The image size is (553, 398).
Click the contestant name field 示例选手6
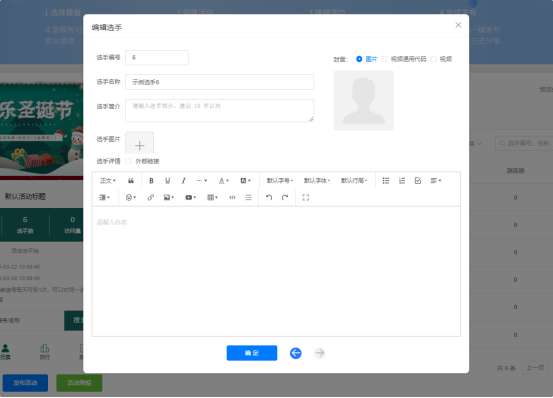[220, 82]
